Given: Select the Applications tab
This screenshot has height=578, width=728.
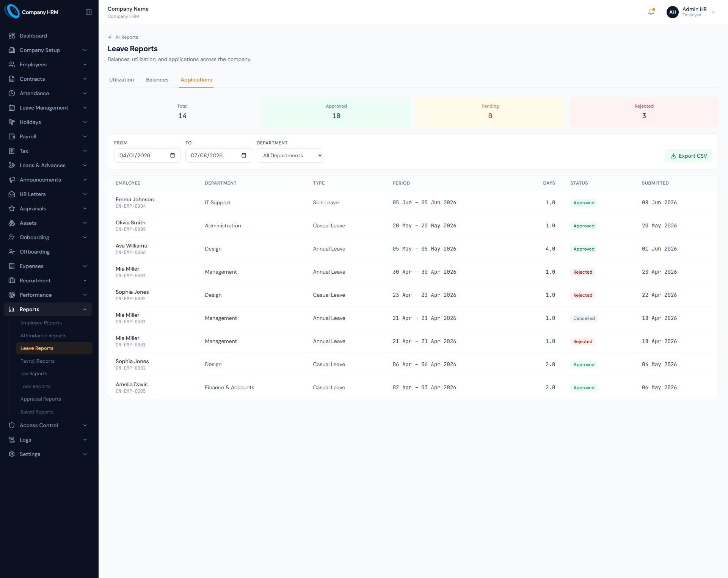Looking at the screenshot, I should tap(196, 80).
